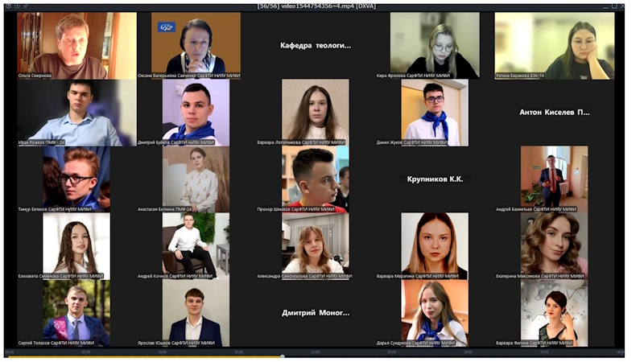Select the Крупников К.К. participant tile
Viewport: 644px width, 362px height.
click(436, 179)
